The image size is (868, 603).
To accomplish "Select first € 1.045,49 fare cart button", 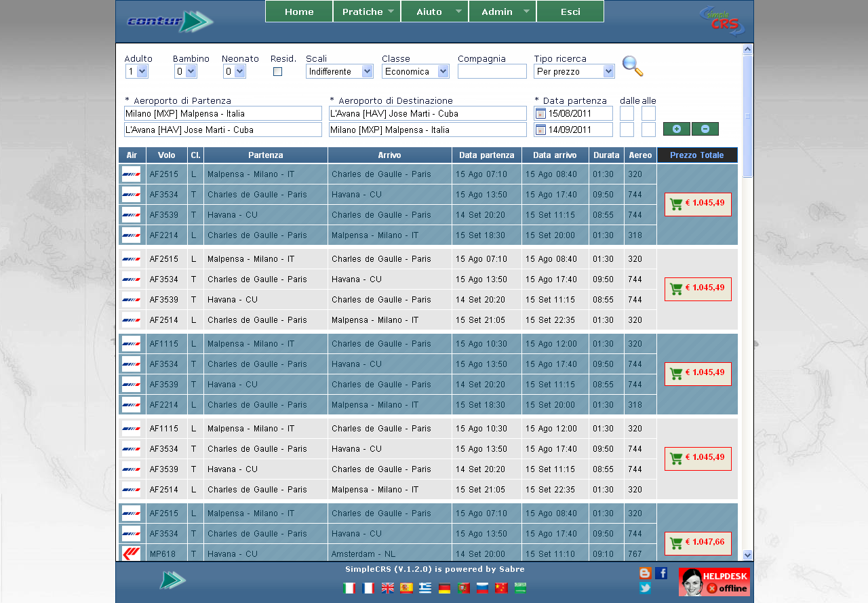I will (698, 204).
